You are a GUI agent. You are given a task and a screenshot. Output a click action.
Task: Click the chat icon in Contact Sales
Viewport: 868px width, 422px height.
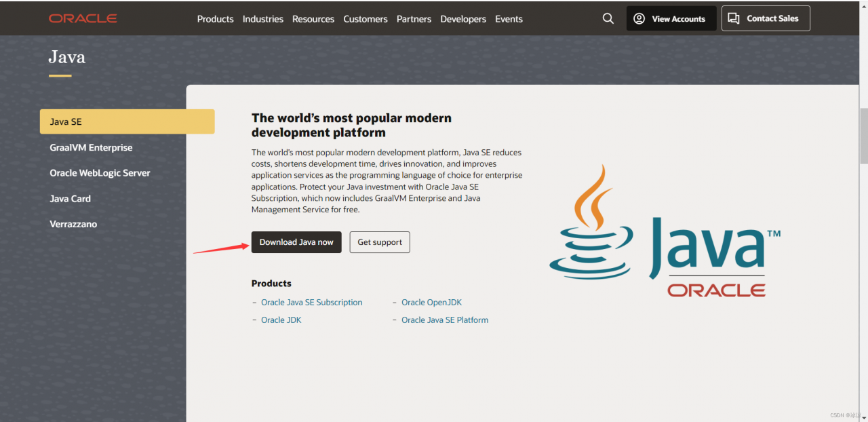[734, 18]
